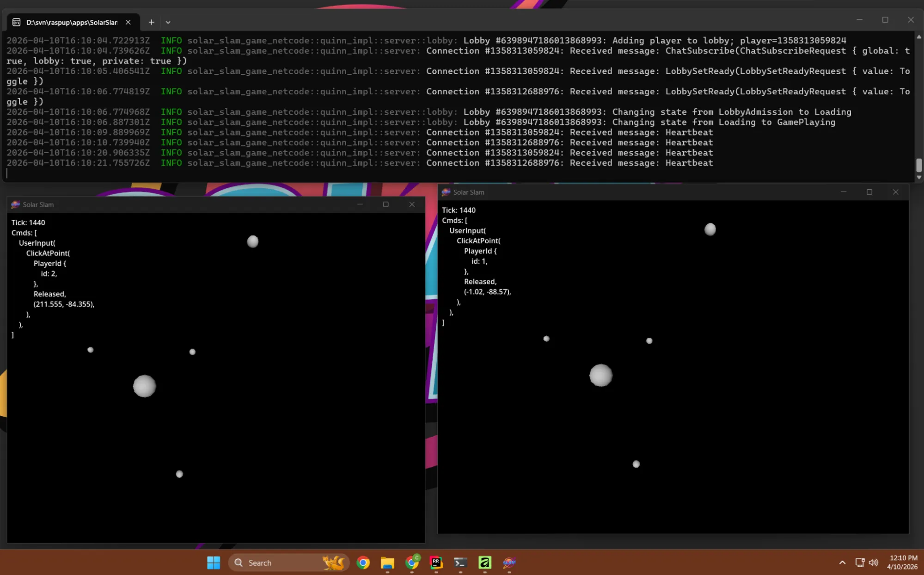Click the large planet in left Solar Slam window

point(145,386)
